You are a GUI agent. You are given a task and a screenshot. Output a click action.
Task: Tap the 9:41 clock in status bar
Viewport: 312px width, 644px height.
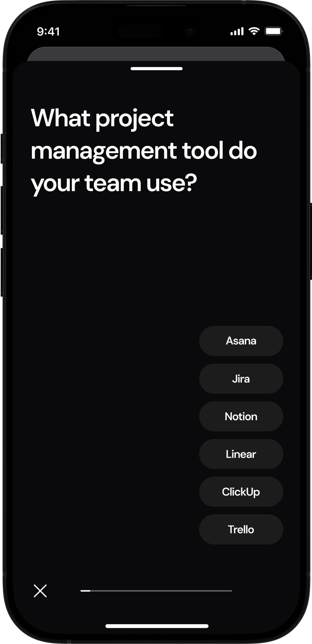(x=48, y=32)
